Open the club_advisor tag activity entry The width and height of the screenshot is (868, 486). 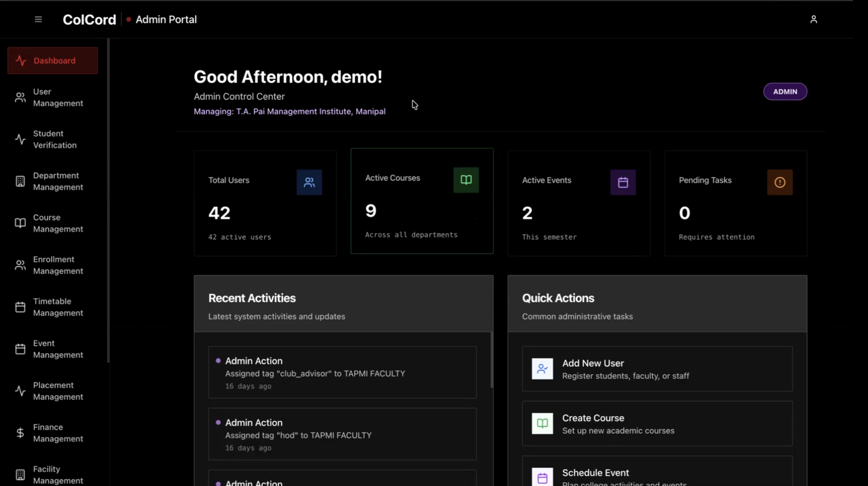coord(342,372)
